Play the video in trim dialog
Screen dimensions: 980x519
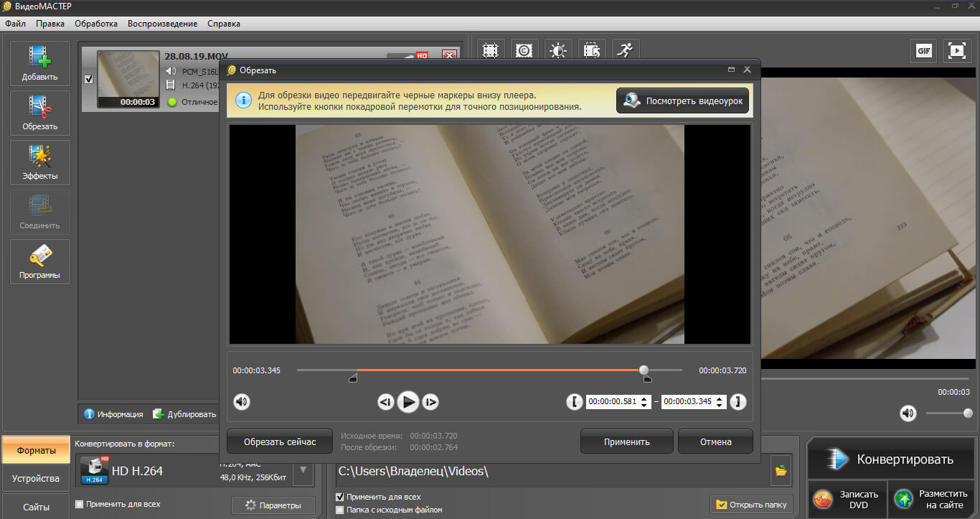pos(408,401)
